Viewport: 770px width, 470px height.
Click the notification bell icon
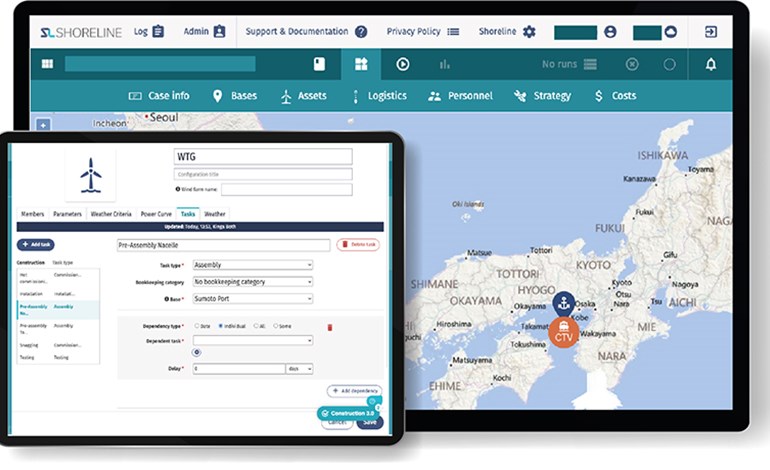[711, 64]
